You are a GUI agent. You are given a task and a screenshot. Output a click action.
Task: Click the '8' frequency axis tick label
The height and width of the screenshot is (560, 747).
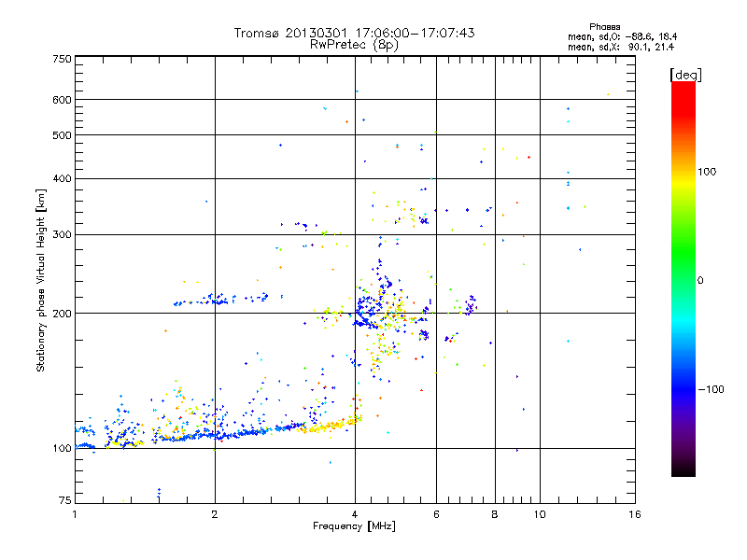click(x=495, y=514)
